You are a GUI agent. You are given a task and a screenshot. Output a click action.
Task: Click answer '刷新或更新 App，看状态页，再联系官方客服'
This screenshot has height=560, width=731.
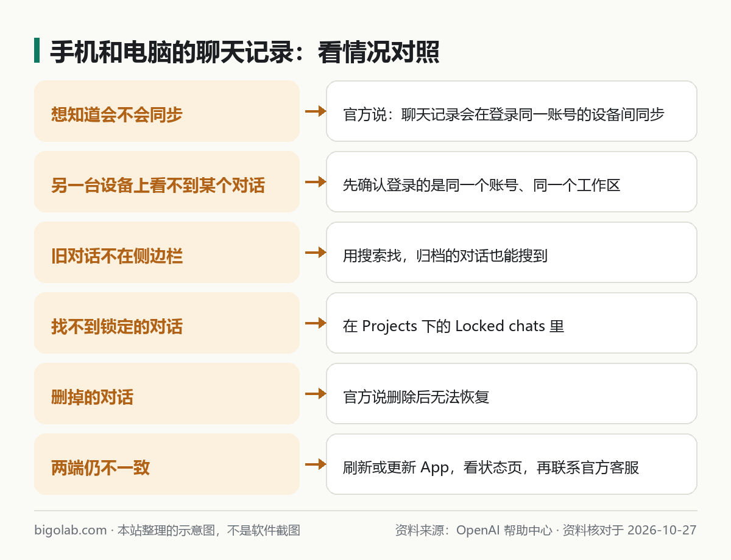[512, 464]
